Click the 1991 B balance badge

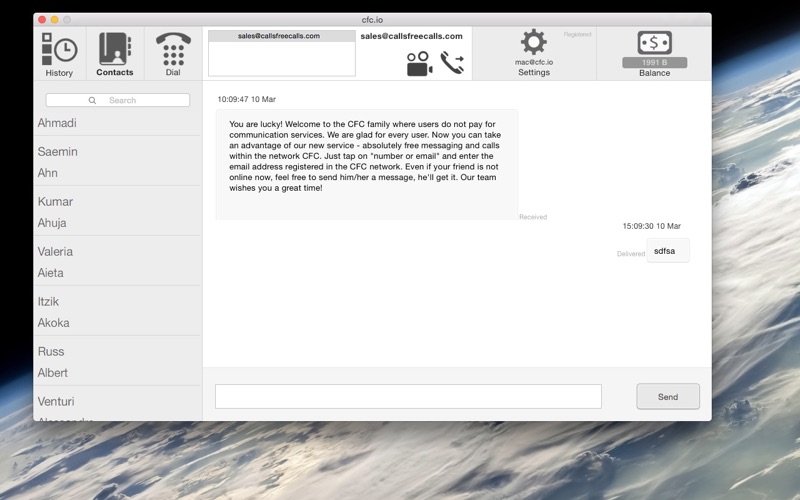[x=655, y=62]
